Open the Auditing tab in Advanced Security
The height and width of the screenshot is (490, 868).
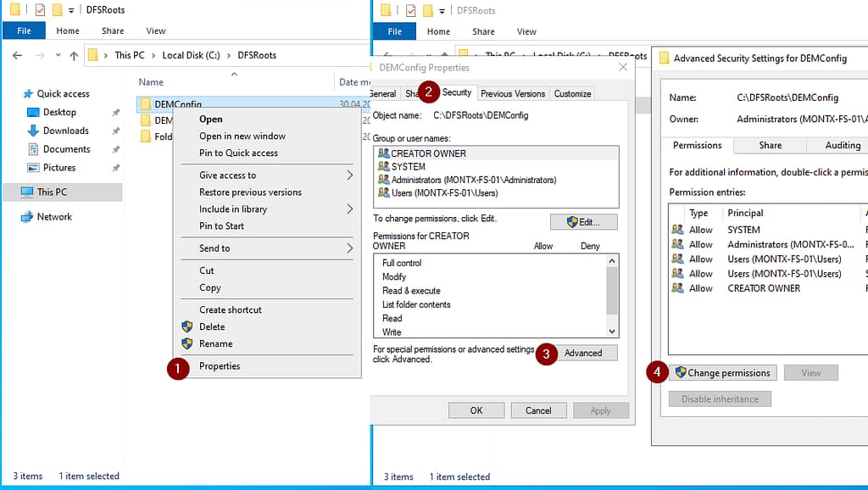[x=842, y=145]
